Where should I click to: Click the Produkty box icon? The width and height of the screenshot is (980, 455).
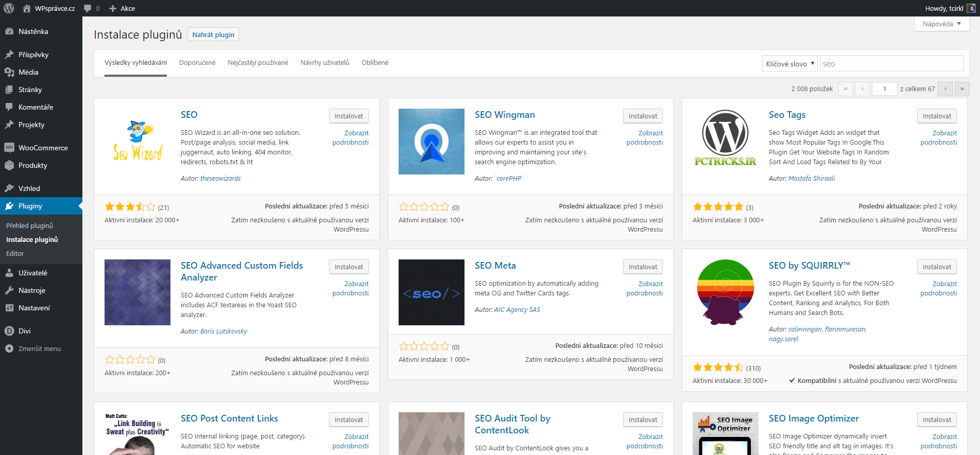pyautogui.click(x=9, y=165)
